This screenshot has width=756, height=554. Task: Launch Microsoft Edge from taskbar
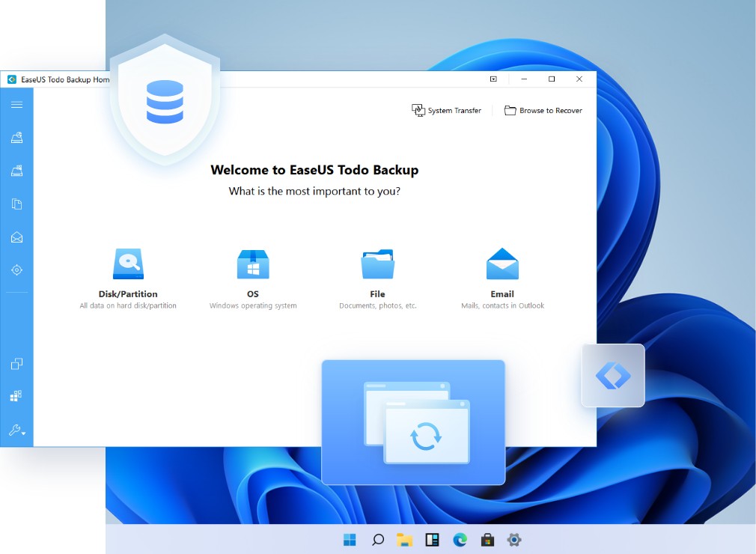460,540
